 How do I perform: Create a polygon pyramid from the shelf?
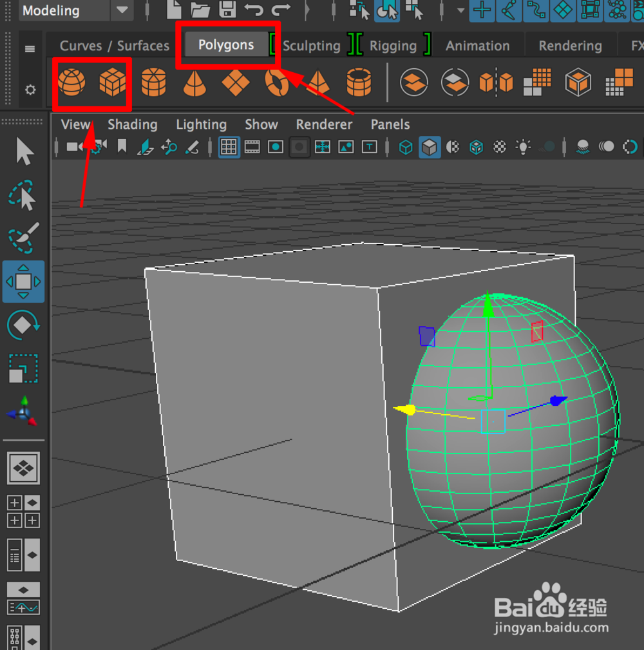coord(318,82)
